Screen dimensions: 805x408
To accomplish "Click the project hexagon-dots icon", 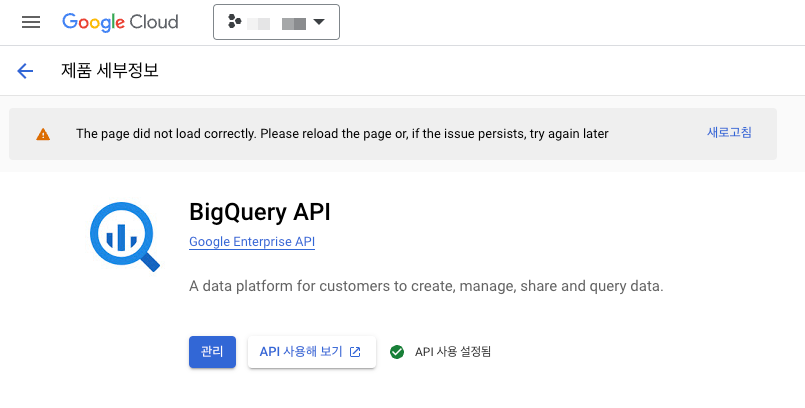I will point(234,22).
